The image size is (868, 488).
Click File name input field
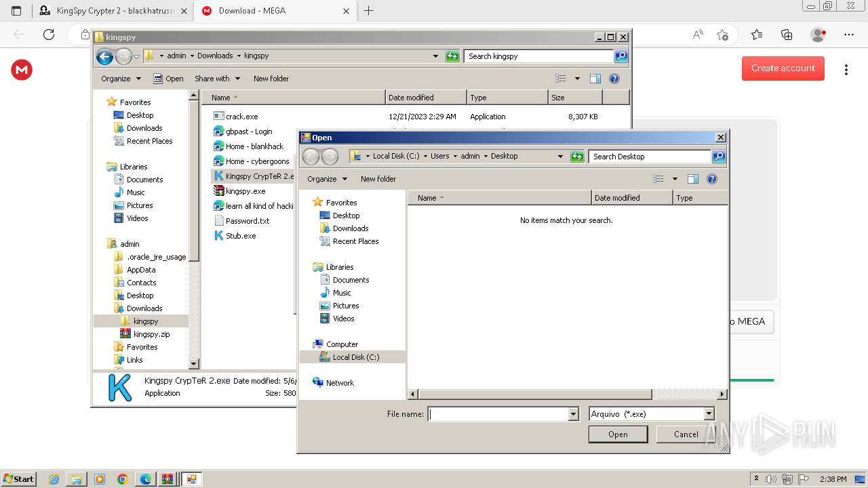tap(498, 414)
